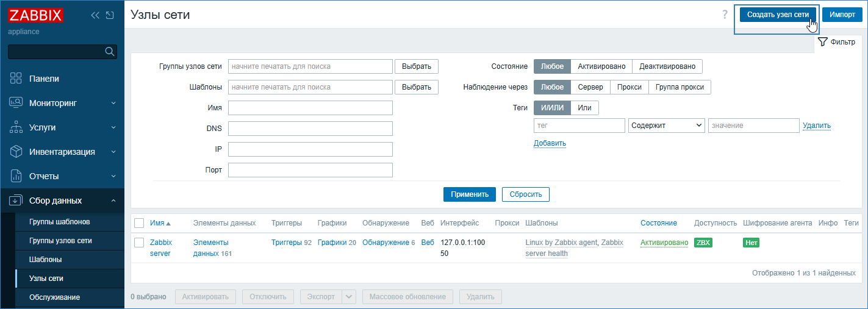Go to Шаблоны in the sidebar
Image resolution: width=868 pixels, height=309 pixels.
pyautogui.click(x=45, y=260)
